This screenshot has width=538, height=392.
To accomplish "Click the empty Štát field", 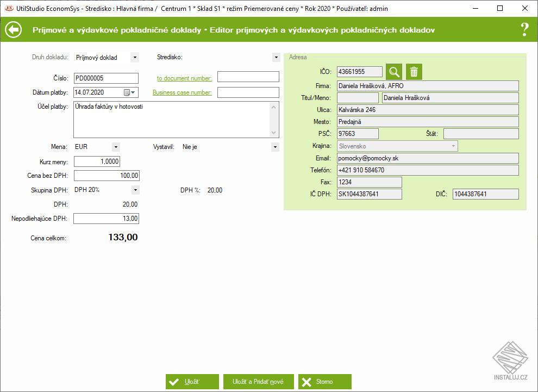I will click(x=481, y=134).
